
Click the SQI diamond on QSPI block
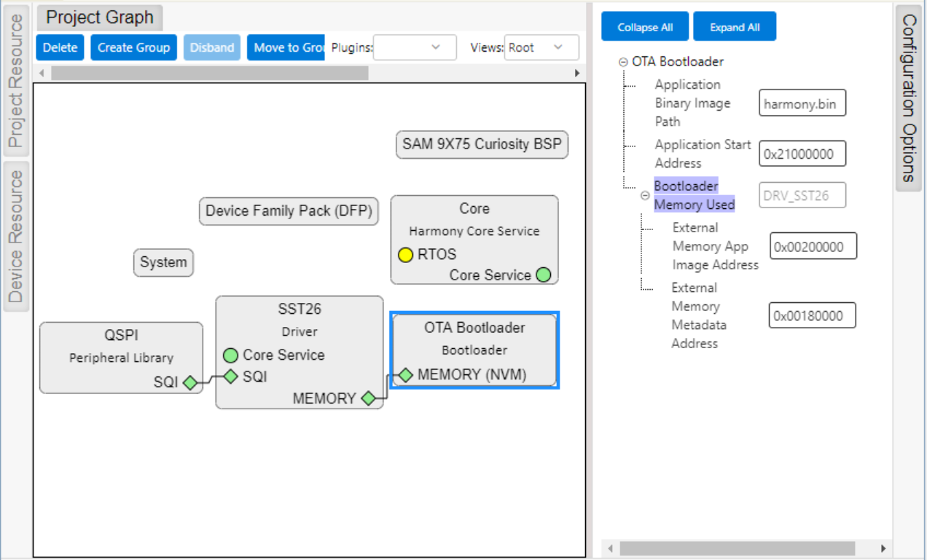click(190, 382)
